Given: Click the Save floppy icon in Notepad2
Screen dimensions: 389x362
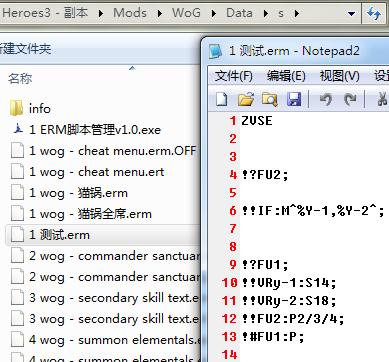Looking at the screenshot, I should click(294, 99).
